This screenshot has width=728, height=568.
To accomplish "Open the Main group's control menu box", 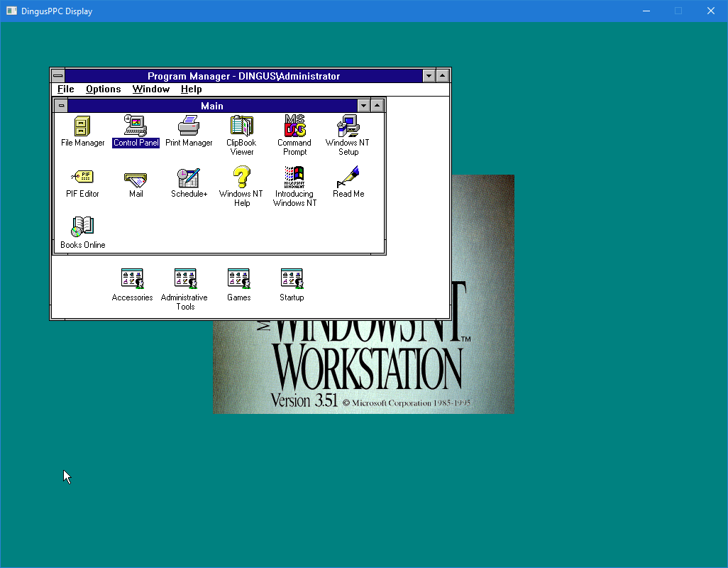I will click(61, 106).
